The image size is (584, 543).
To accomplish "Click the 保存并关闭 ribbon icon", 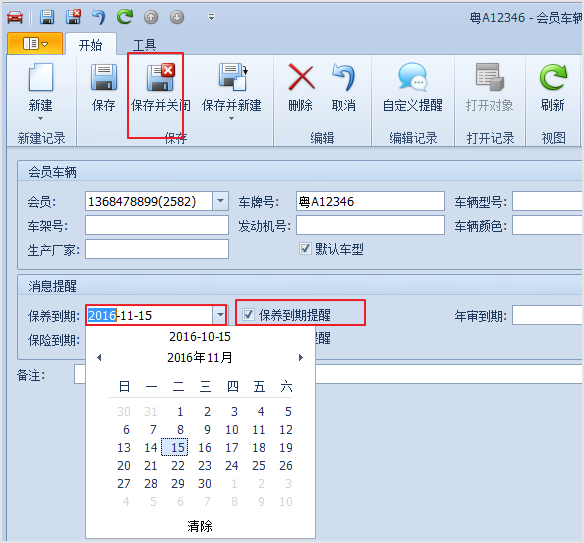I will click(x=161, y=77).
